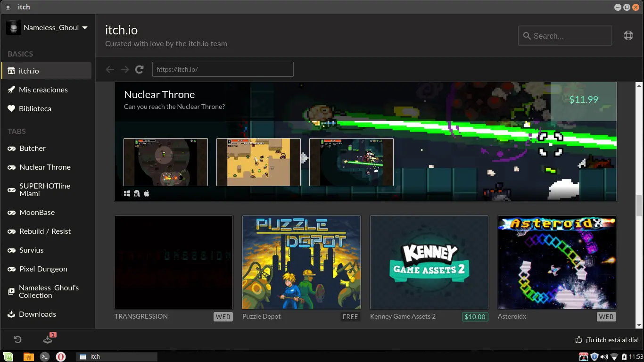This screenshot has width=644, height=362.
Task: Click the Apple platform icon
Action: point(147,193)
